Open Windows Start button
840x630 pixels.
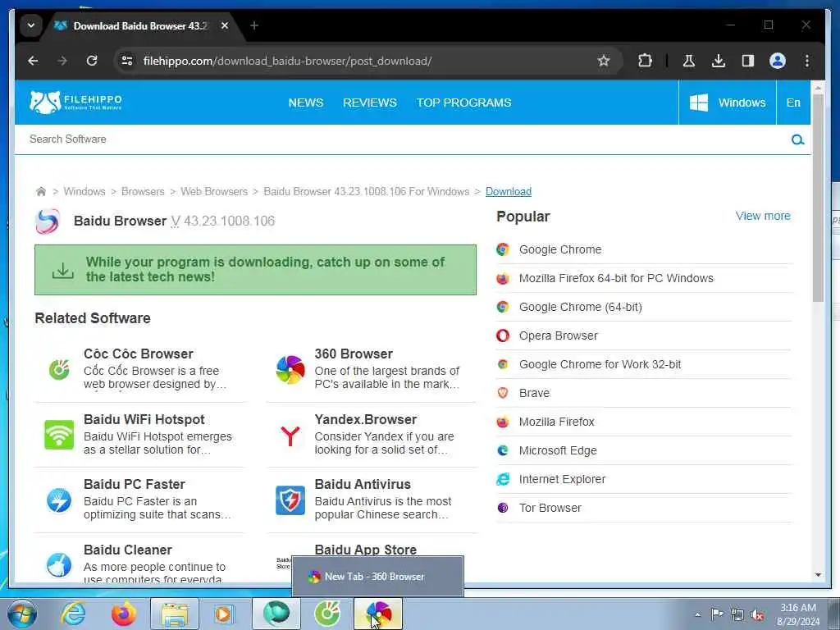click(21, 614)
